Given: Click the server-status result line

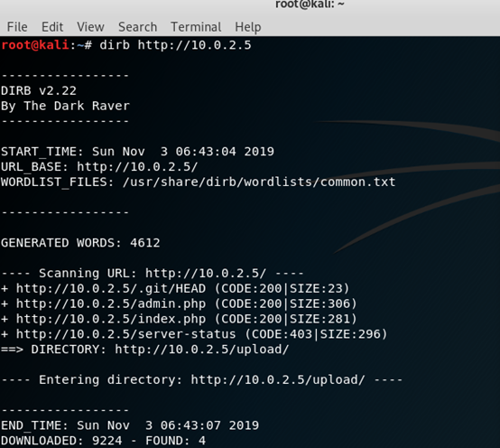Looking at the screenshot, I should 194,334.
